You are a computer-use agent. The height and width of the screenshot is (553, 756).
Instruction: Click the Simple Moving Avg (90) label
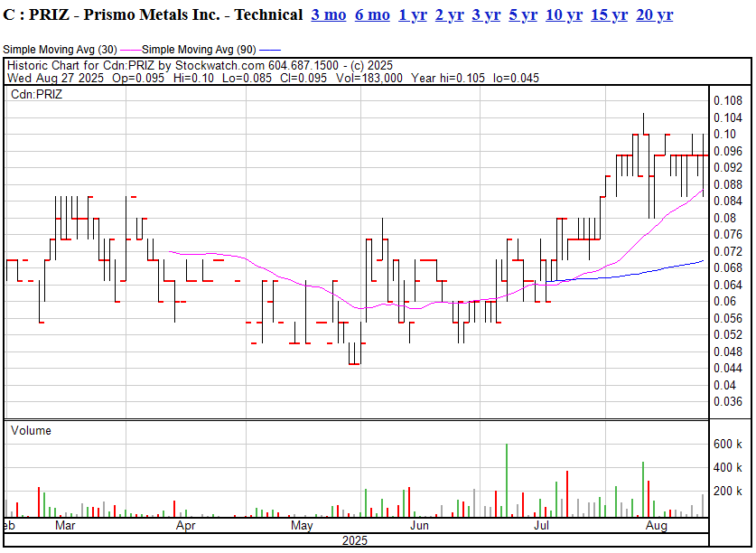(199, 50)
